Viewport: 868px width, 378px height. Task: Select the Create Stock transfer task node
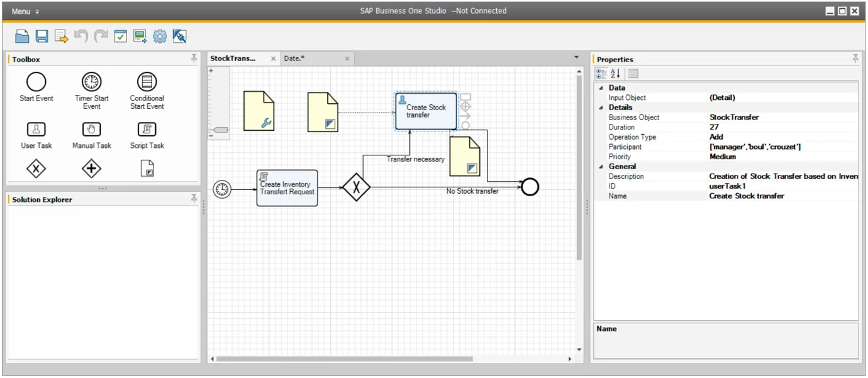click(x=426, y=111)
